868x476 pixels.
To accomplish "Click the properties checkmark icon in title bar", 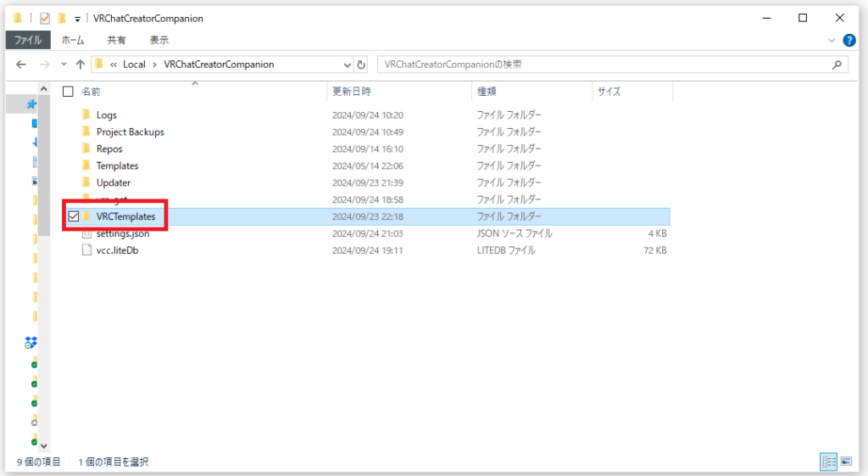I will [45, 19].
